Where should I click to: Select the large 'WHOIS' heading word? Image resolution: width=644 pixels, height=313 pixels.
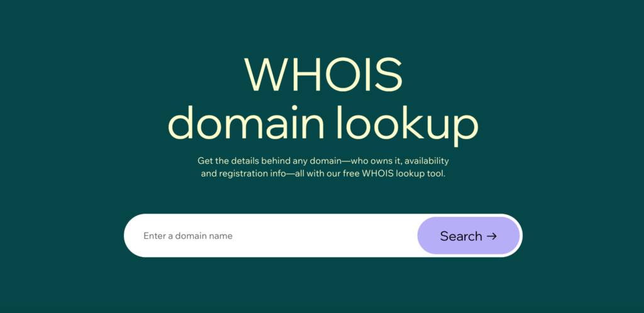[323, 75]
